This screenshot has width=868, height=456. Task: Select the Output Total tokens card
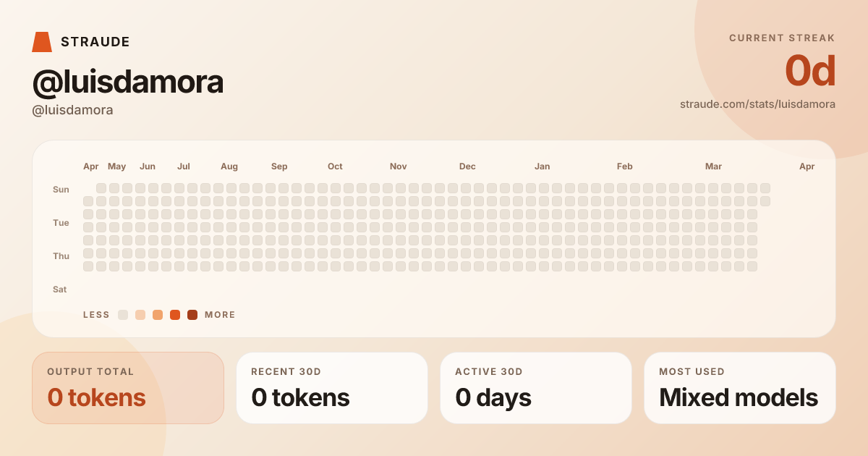tap(128, 388)
